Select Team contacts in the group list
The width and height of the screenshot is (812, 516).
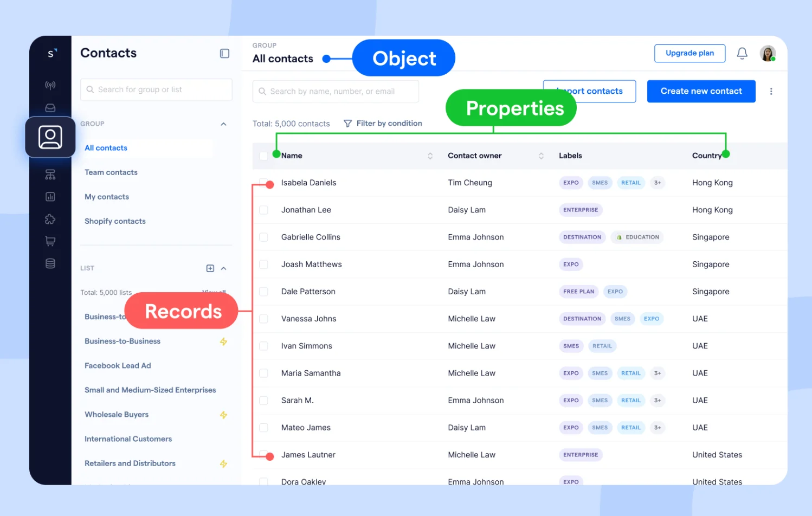(x=111, y=172)
